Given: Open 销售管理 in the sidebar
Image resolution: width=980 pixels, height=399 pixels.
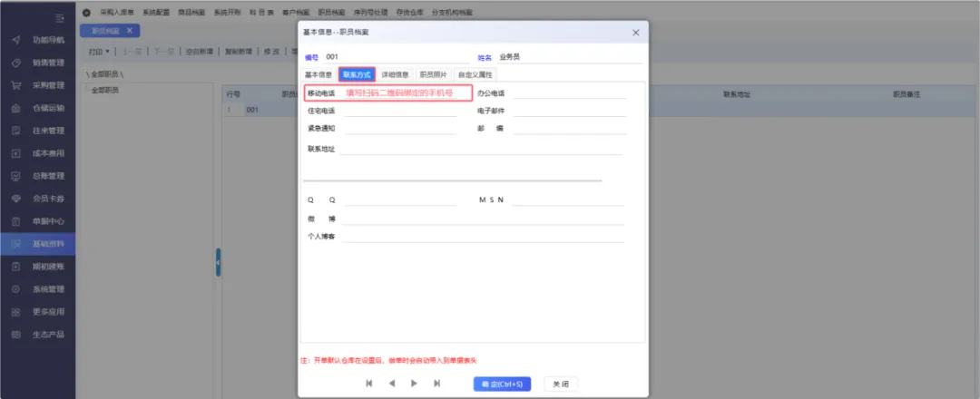Looking at the screenshot, I should [x=48, y=63].
